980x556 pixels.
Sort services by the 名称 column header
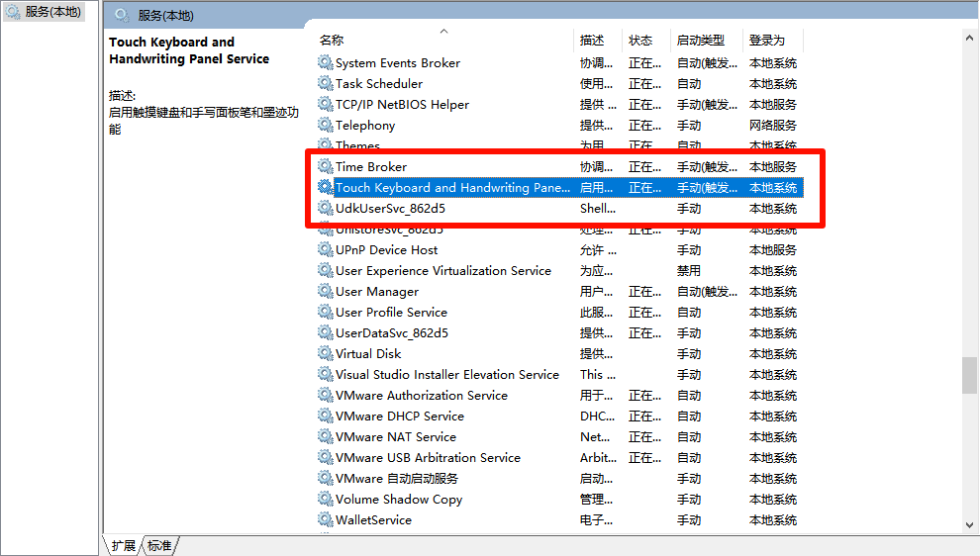click(x=332, y=41)
